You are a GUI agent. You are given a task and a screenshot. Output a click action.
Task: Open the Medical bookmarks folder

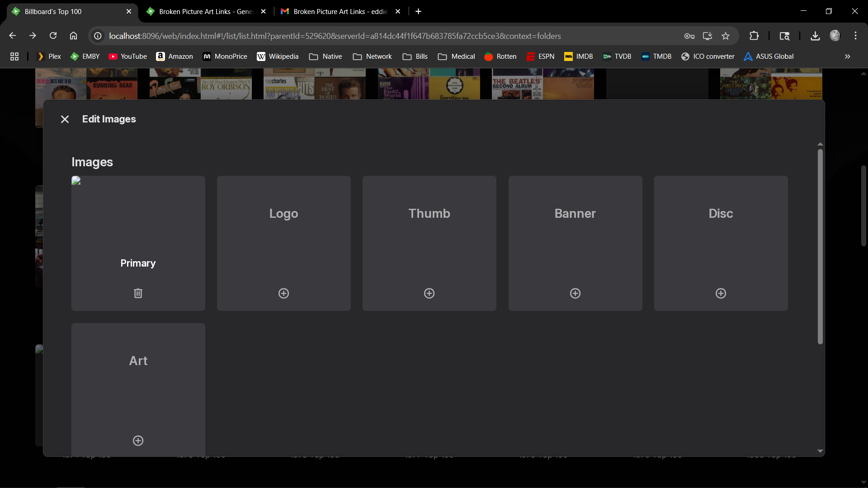[x=456, y=56]
